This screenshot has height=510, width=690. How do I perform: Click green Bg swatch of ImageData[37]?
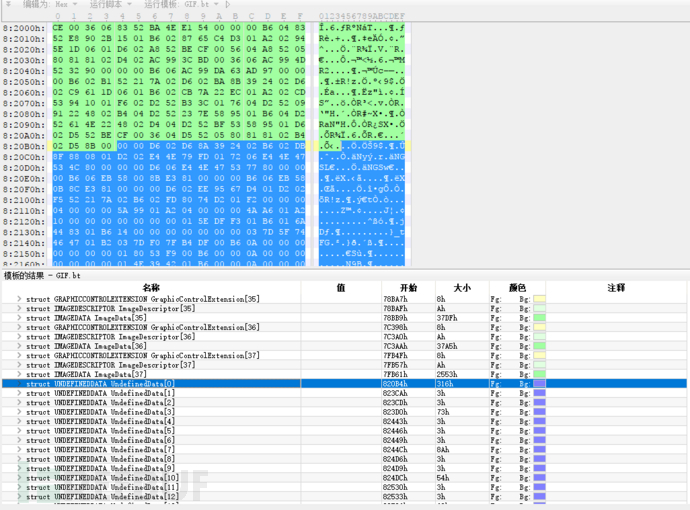(x=540, y=374)
